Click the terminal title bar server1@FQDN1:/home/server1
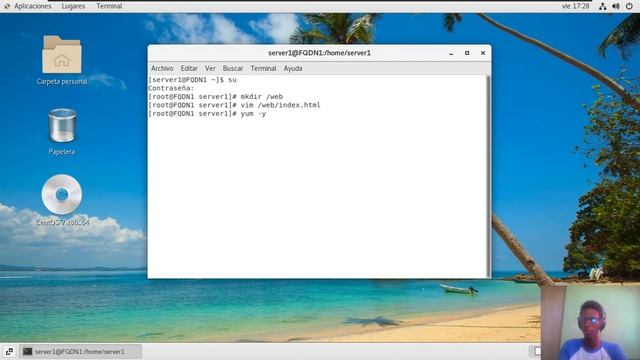Image resolution: width=640 pixels, height=360 pixels. (x=319, y=53)
